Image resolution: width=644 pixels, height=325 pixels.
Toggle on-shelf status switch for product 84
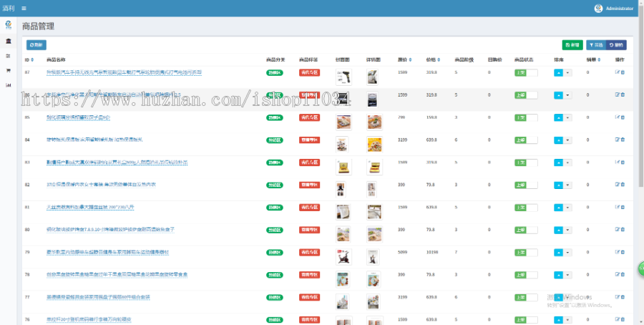(x=526, y=140)
